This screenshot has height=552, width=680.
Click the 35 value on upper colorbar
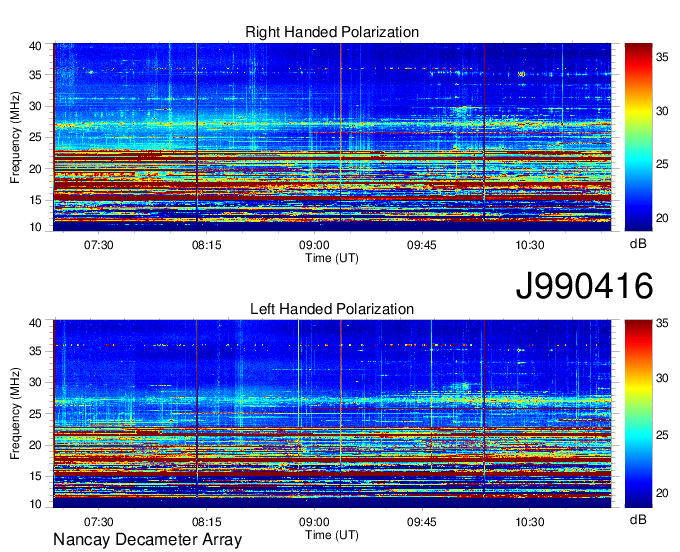662,57
